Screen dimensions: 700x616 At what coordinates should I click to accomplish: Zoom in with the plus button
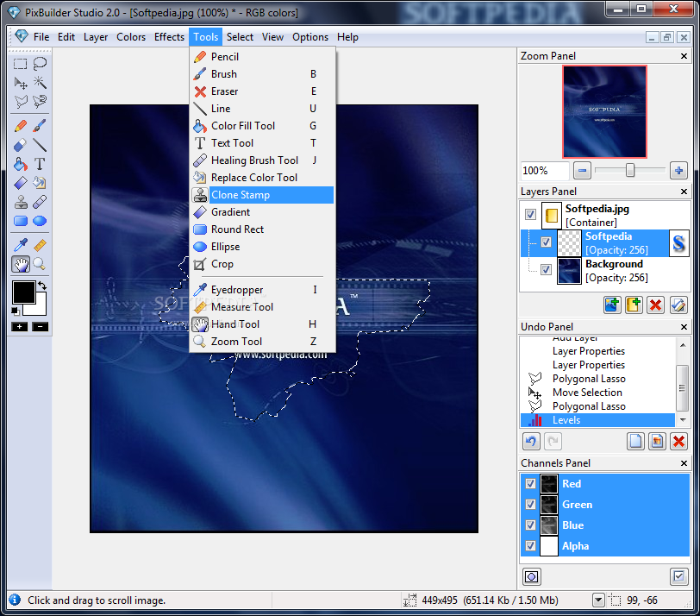(678, 171)
